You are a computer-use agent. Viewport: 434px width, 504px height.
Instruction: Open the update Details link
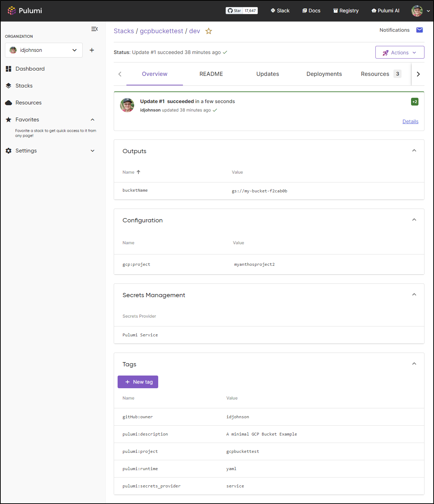coord(410,121)
